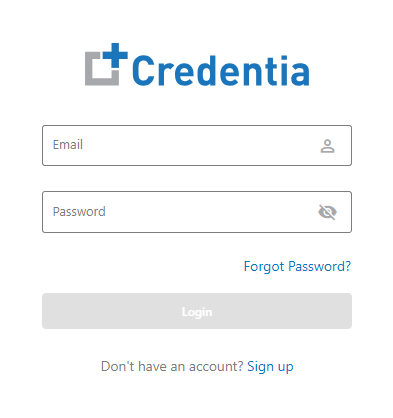Click the grayed-out Login button
The image size is (393, 418).
pyautogui.click(x=197, y=311)
